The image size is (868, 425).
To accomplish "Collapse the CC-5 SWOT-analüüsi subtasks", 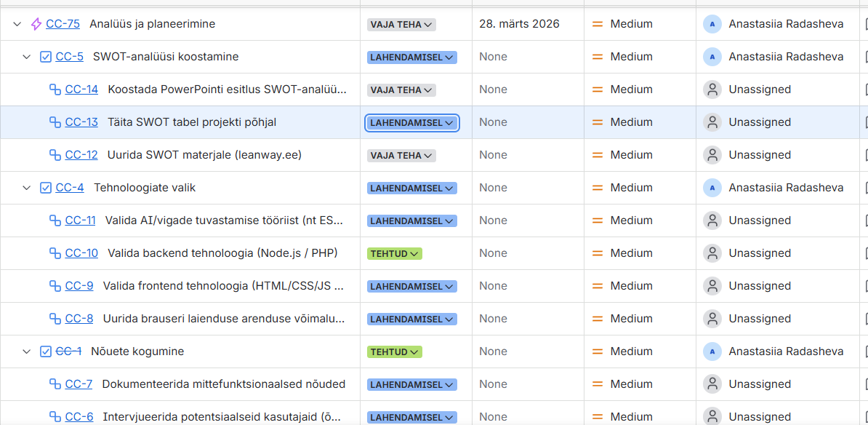I will point(27,57).
